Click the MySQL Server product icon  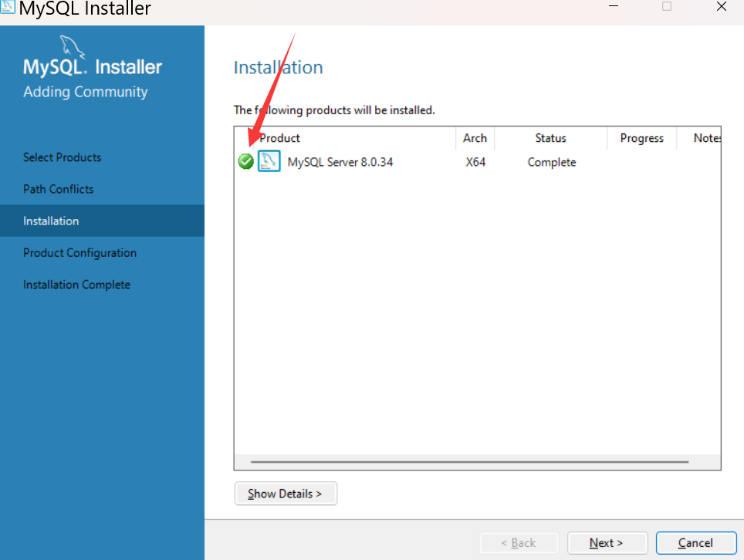click(x=269, y=161)
